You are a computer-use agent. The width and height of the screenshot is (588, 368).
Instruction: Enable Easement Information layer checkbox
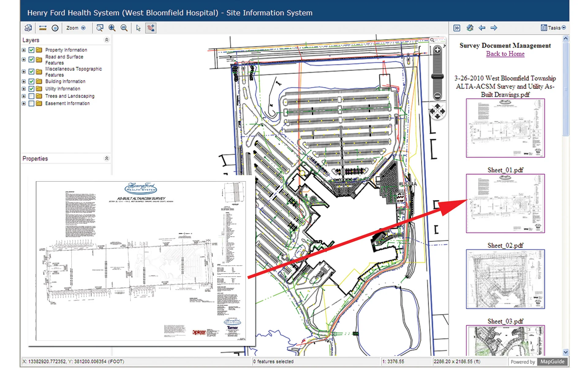31,103
